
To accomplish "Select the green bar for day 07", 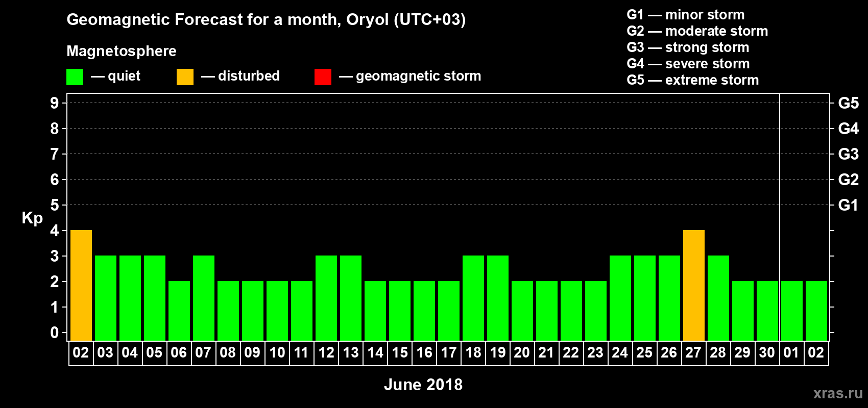I will tap(204, 298).
